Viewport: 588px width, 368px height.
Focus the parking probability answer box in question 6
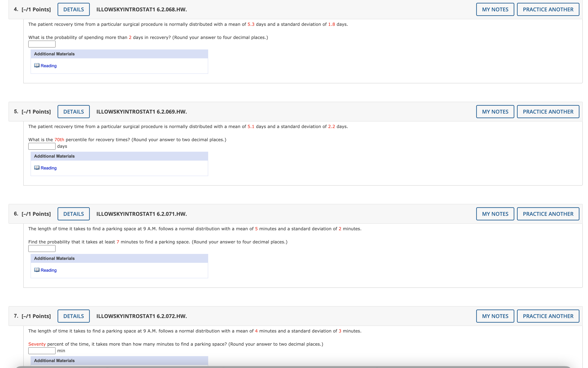[42, 249]
